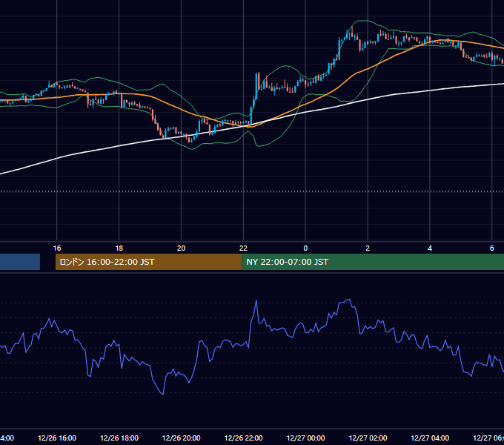
Task: Click the 6 hour label on price chart axis
Action: point(492,248)
